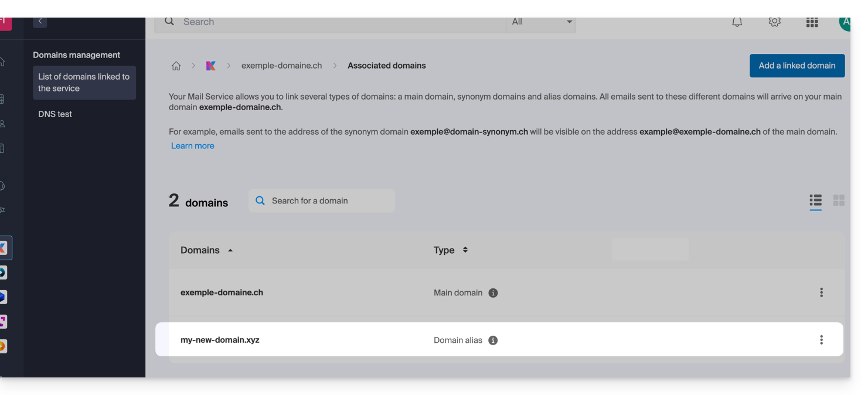The image size is (868, 395).
Task: Open the apps grid launcher
Action: (x=812, y=22)
